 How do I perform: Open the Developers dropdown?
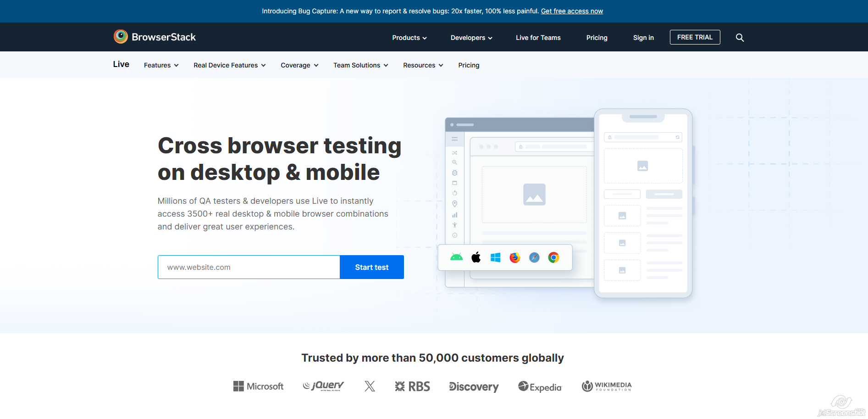[x=471, y=38]
